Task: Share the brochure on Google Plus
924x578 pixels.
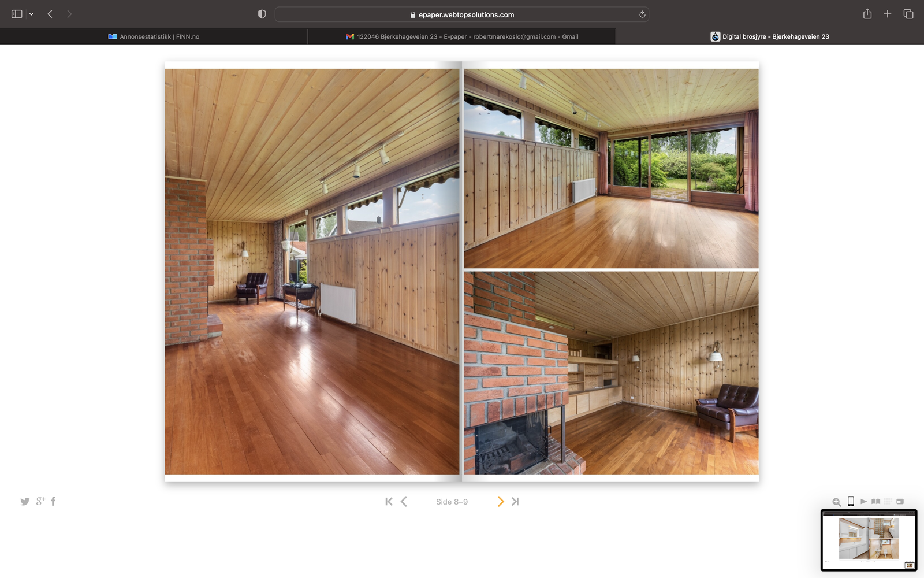Action: click(40, 501)
